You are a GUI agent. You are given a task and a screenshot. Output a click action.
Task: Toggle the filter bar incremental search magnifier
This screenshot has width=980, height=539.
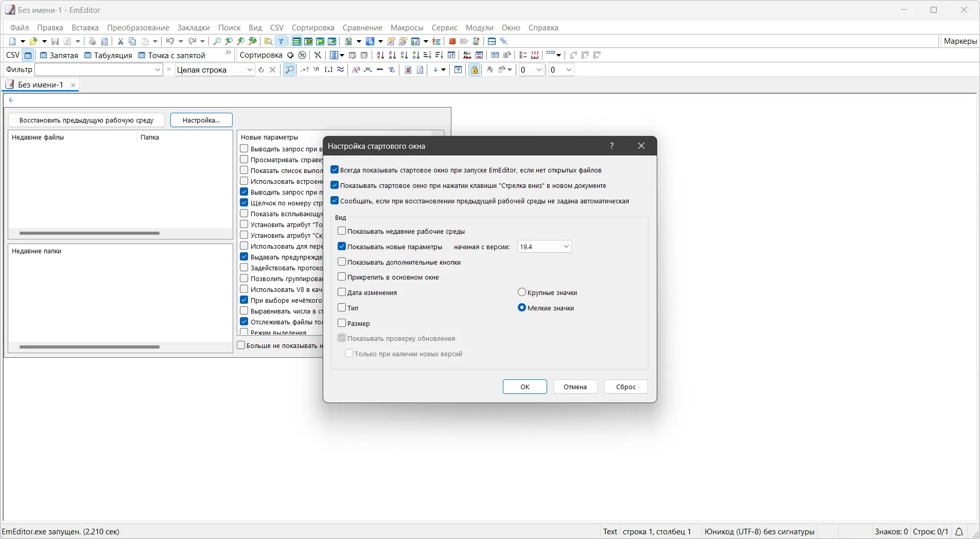(x=289, y=69)
